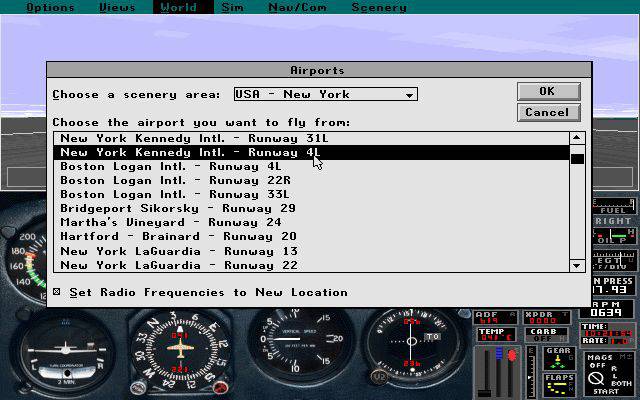Click the elevator trim indicator strip
Screen dimensions: 640x400
(x=531, y=372)
